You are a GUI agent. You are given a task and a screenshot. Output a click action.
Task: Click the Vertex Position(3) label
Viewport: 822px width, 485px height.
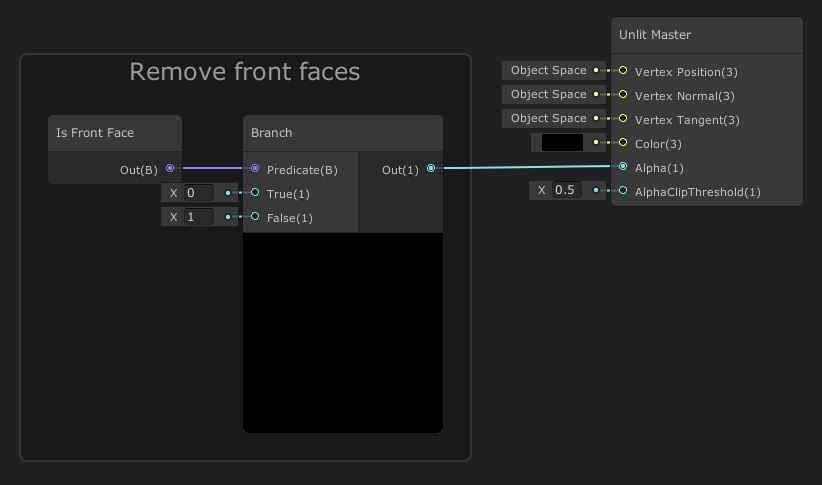[686, 72]
